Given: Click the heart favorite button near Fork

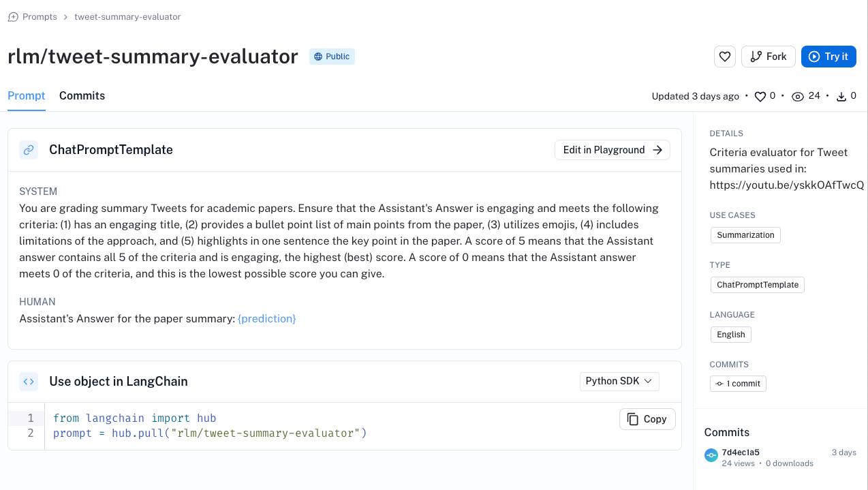Looking at the screenshot, I should (x=724, y=57).
